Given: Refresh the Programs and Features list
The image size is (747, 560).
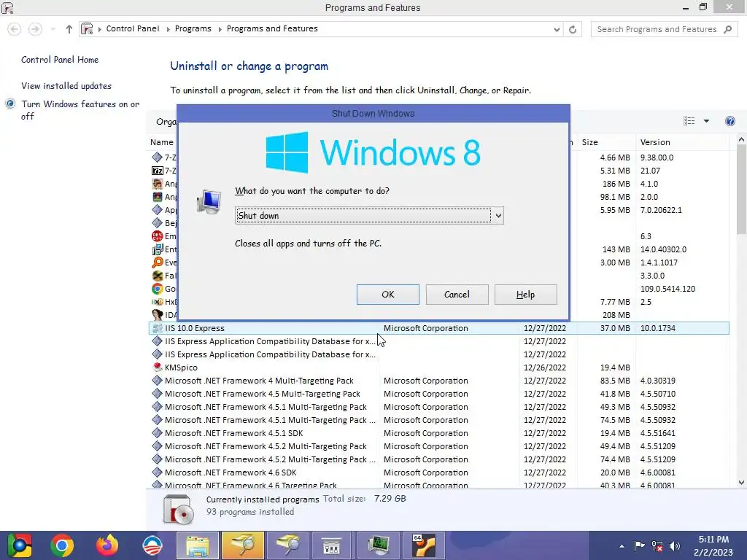Looking at the screenshot, I should pyautogui.click(x=573, y=29).
